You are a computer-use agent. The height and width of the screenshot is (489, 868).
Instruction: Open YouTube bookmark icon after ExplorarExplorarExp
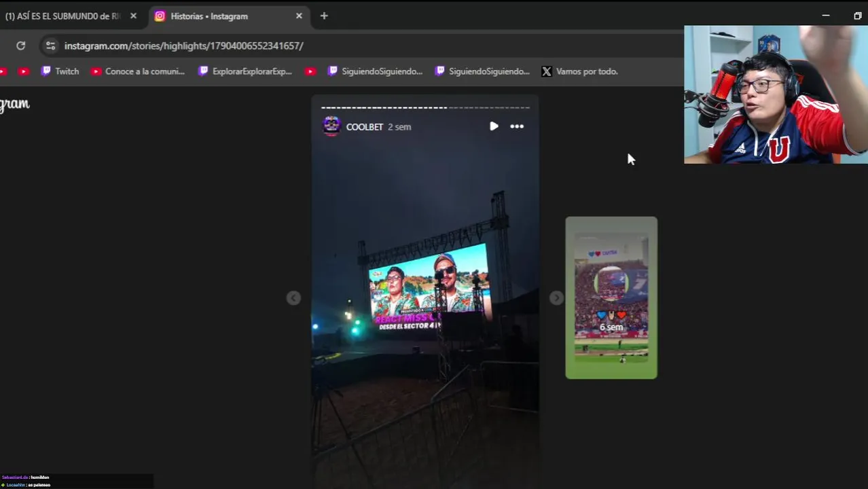[x=310, y=71]
